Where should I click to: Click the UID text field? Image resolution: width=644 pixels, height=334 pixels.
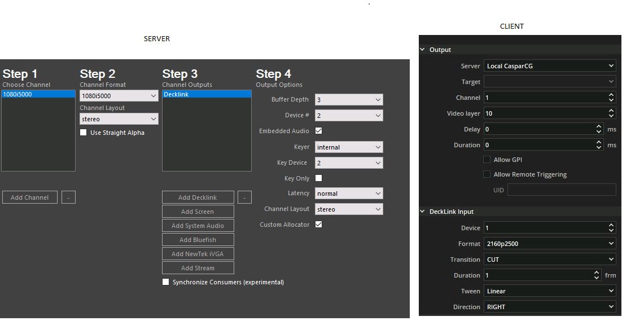(x=562, y=190)
